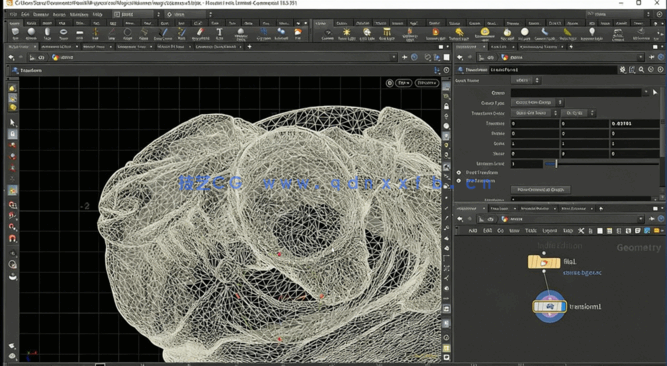Add a Spot Light from the shelf
Viewport: 667px width, 366px height.
coord(366,34)
